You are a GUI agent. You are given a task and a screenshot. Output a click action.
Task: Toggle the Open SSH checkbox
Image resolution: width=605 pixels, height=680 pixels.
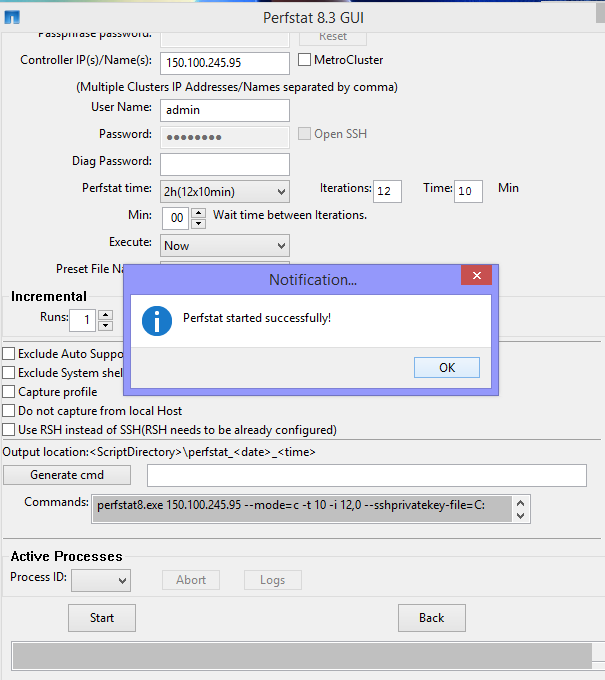(x=304, y=134)
